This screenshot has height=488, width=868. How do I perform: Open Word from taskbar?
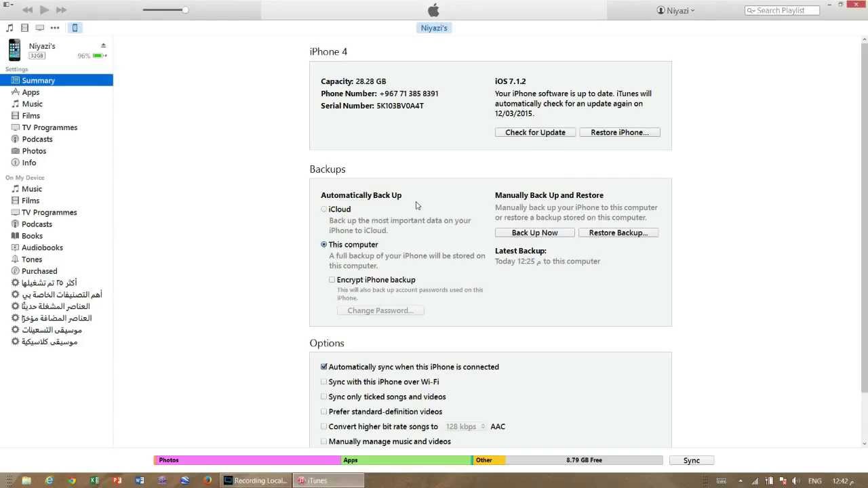click(x=140, y=481)
